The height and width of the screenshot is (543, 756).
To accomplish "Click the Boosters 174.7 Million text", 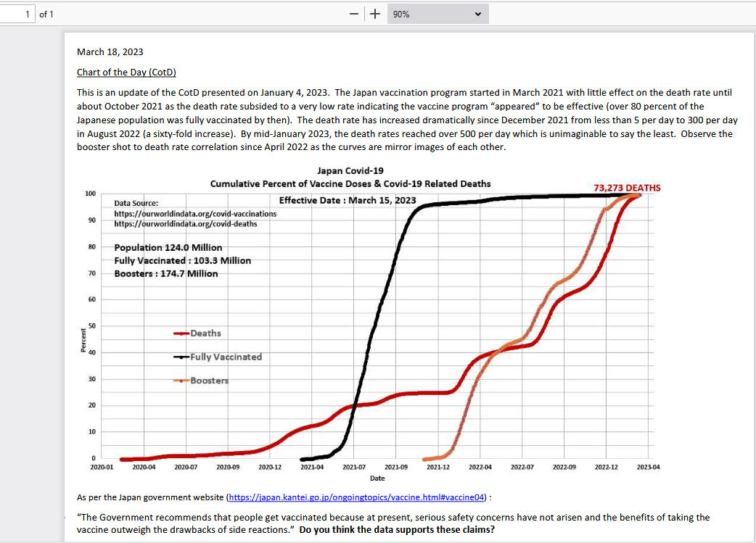I will point(165,273).
